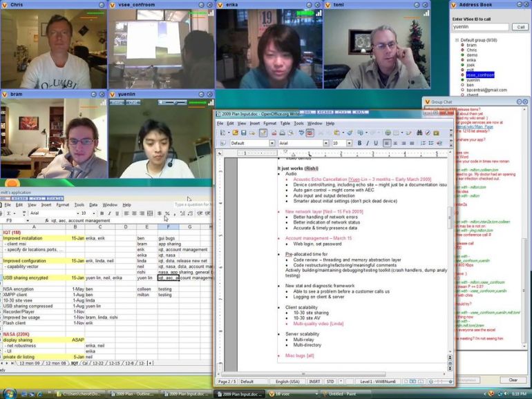The width and height of the screenshot is (532, 399).
Task: Toggle left alignment in Writer
Action: pos(387,144)
